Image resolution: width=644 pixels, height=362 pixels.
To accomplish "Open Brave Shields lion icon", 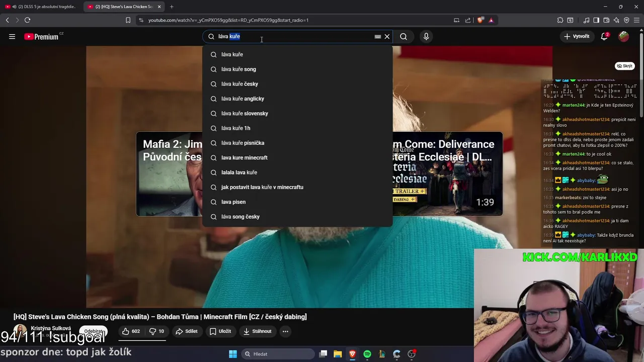I will (x=480, y=20).
